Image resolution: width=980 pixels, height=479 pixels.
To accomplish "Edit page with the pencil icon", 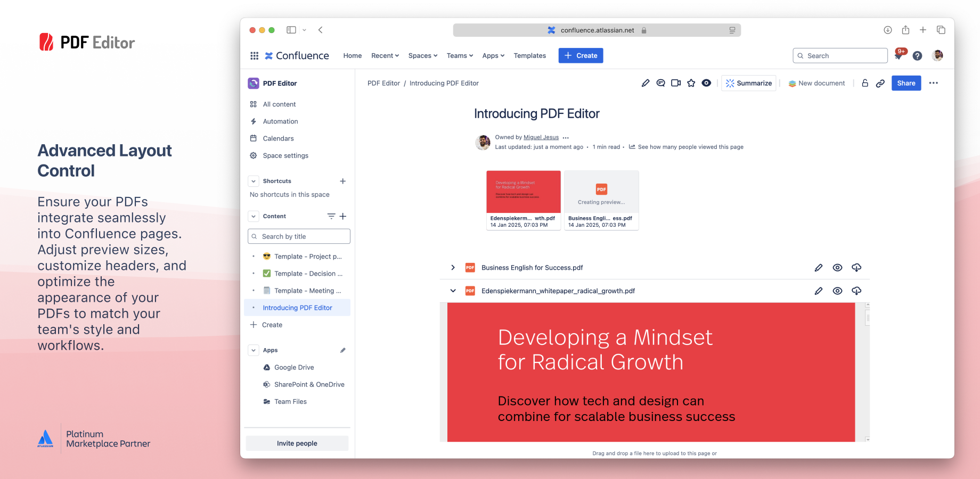I will (646, 83).
